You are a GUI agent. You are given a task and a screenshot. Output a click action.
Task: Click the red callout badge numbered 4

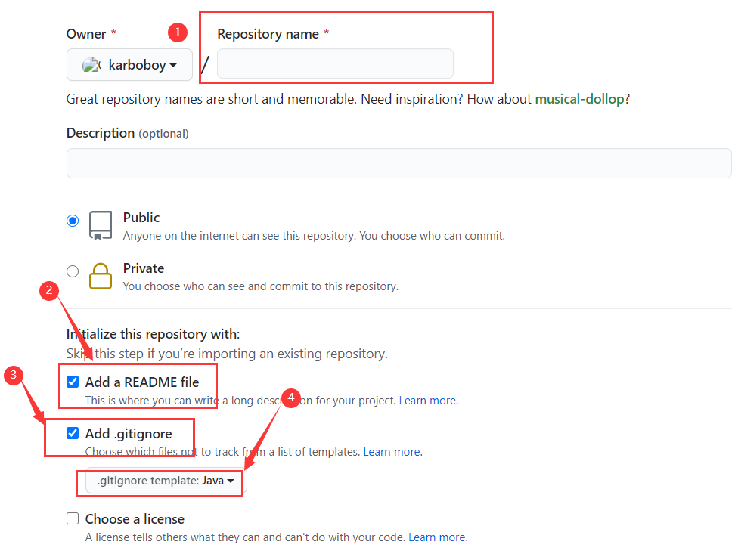coord(291,398)
